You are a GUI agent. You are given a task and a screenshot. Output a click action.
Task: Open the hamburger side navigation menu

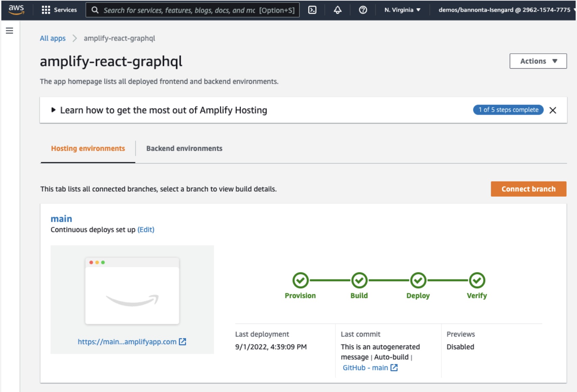click(9, 31)
